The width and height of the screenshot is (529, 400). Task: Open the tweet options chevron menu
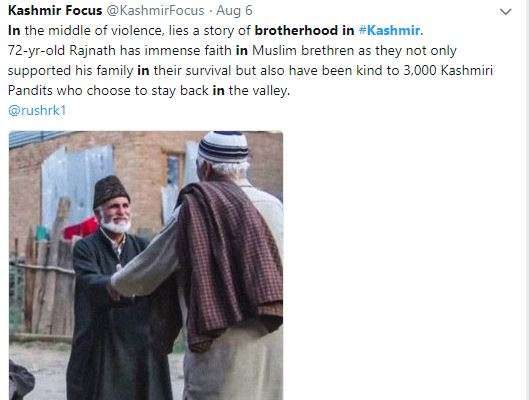505,12
